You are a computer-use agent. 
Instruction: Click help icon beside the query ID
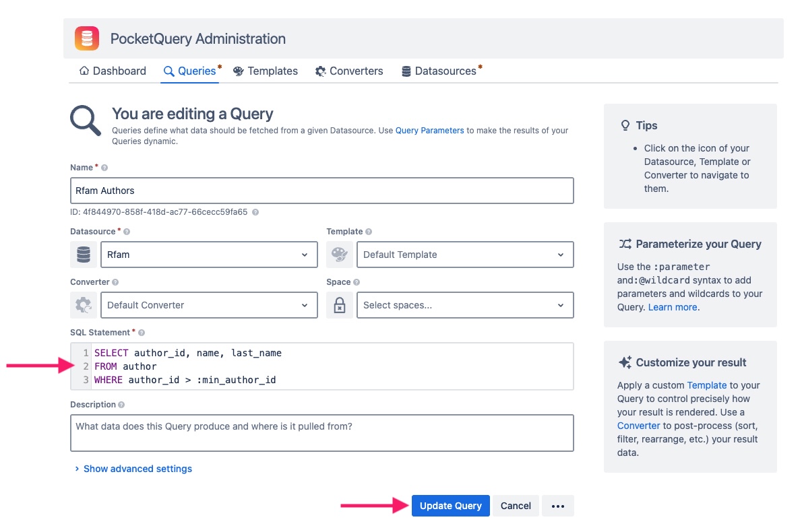pos(255,212)
